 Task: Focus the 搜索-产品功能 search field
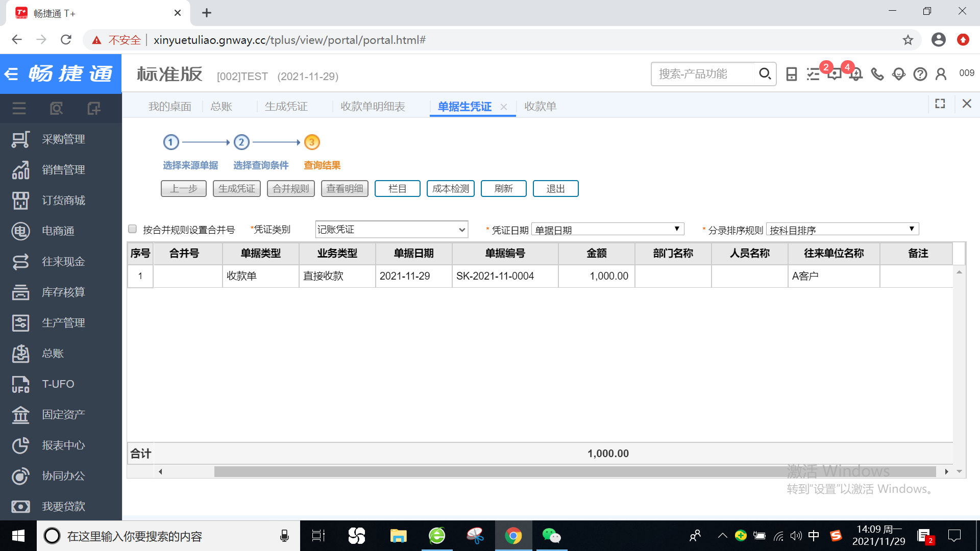pyautogui.click(x=704, y=74)
